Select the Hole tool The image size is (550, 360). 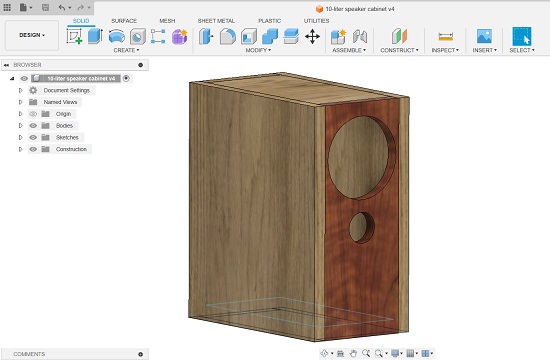click(x=138, y=36)
